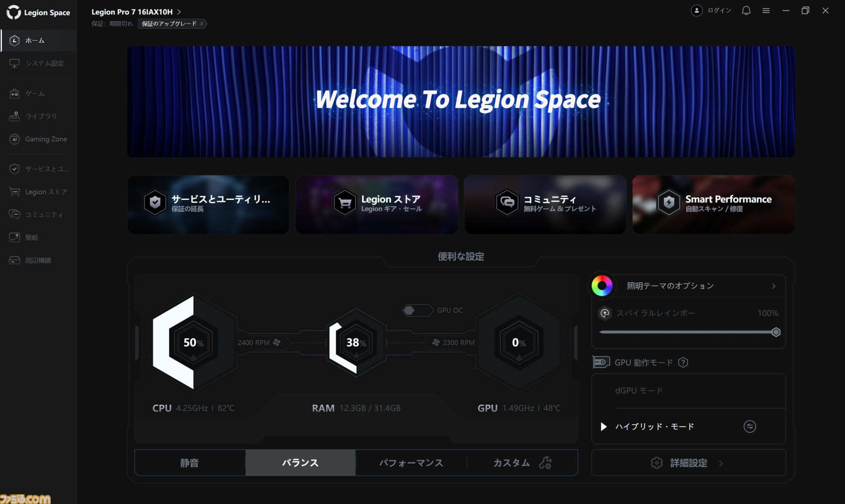Click the rainbow lighting color wheel

tap(602, 286)
